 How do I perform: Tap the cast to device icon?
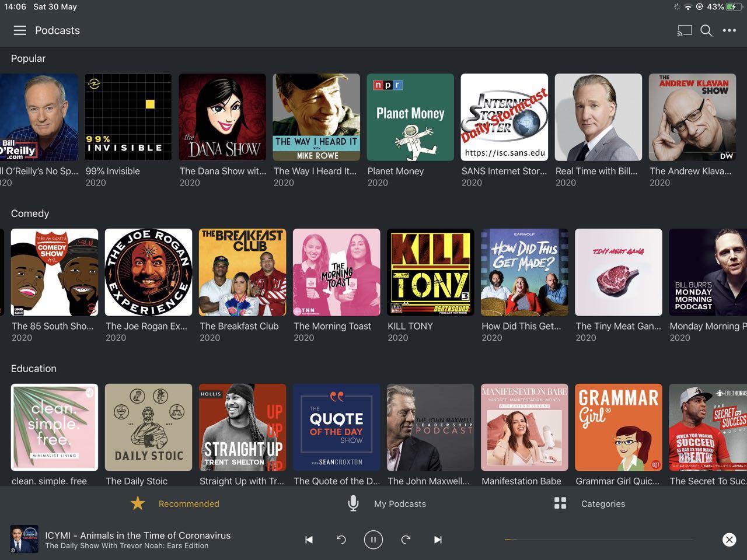pyautogui.click(x=685, y=30)
